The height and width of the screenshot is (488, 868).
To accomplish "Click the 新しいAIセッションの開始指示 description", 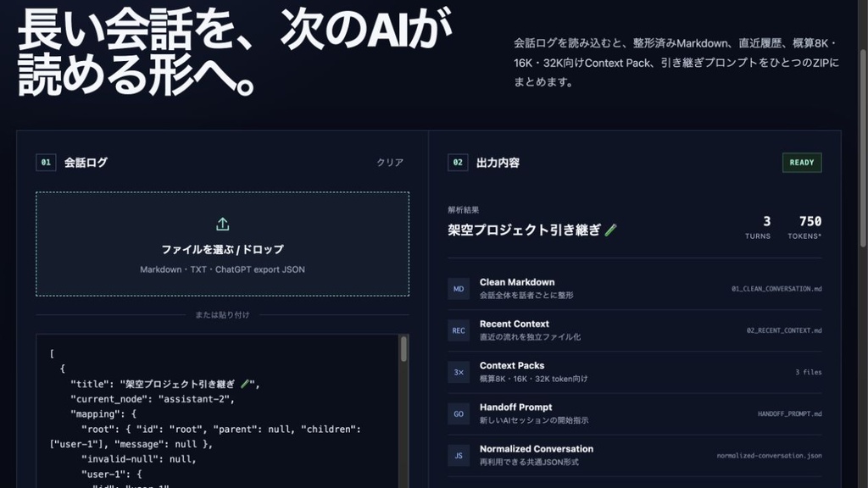I will 534,420.
